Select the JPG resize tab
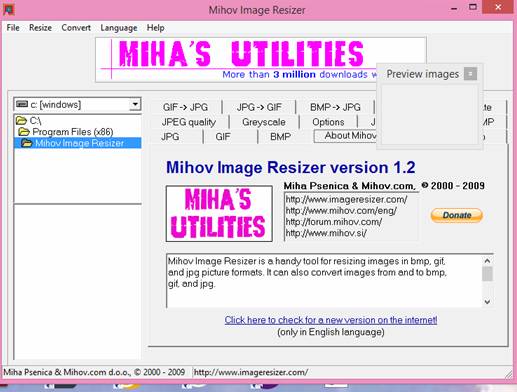Image resolution: width=517 pixels, height=392 pixels. 170,137
